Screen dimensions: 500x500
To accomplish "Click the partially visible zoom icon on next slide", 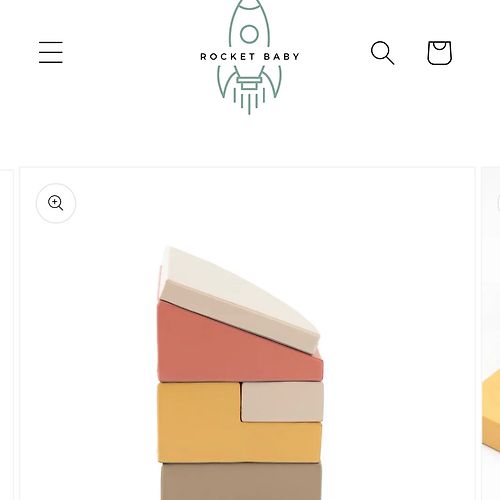I will 499,203.
